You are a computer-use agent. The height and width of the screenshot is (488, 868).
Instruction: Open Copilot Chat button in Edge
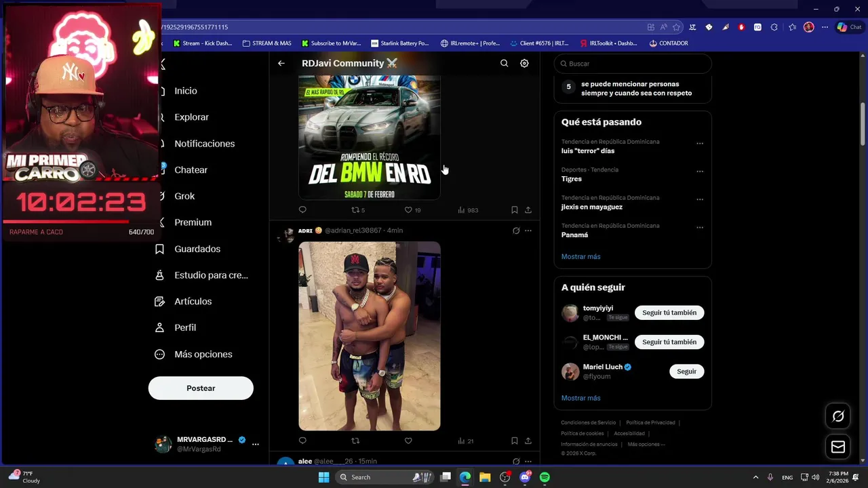[849, 27]
